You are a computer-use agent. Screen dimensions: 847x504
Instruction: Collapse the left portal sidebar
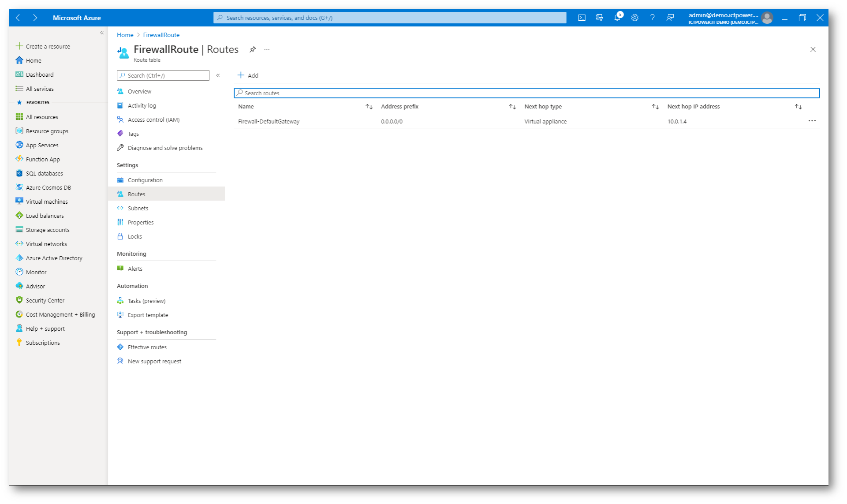[x=102, y=33]
